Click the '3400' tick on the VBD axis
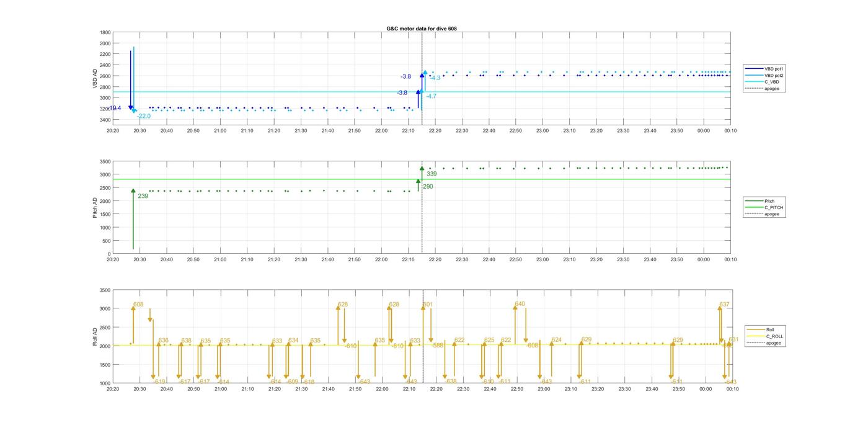Image resolution: width=868 pixels, height=430 pixels. 105,120
